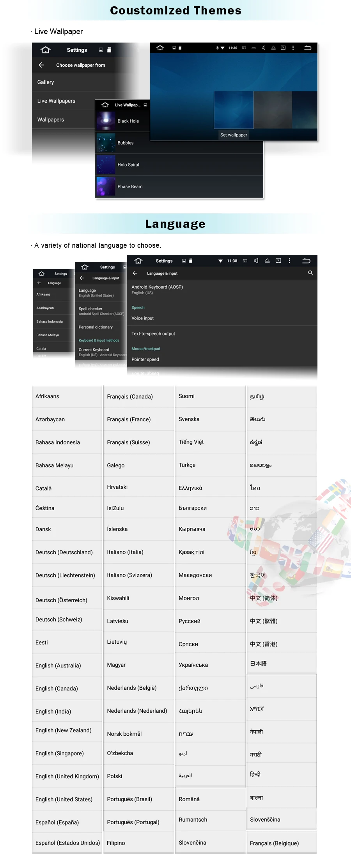Select Slovenščina in language grid

(282, 820)
